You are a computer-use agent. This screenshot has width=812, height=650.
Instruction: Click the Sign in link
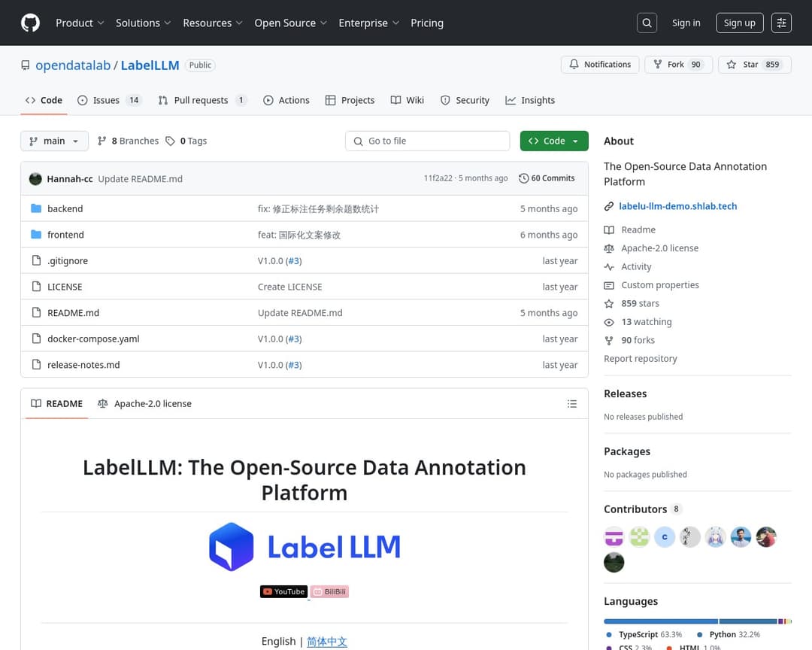686,23
